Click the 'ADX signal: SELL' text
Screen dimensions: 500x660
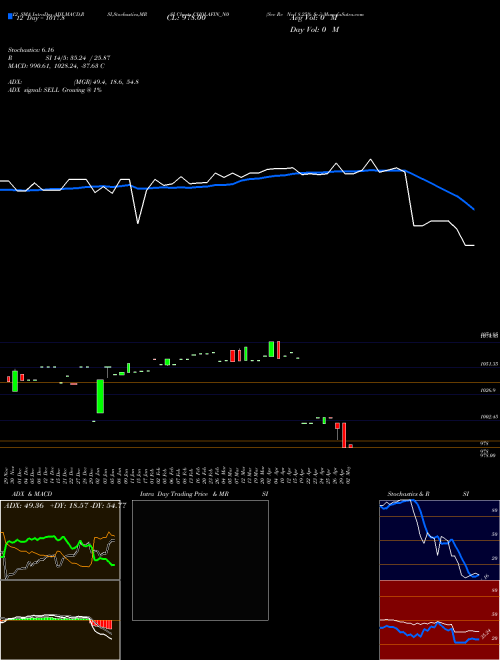coord(35,90)
